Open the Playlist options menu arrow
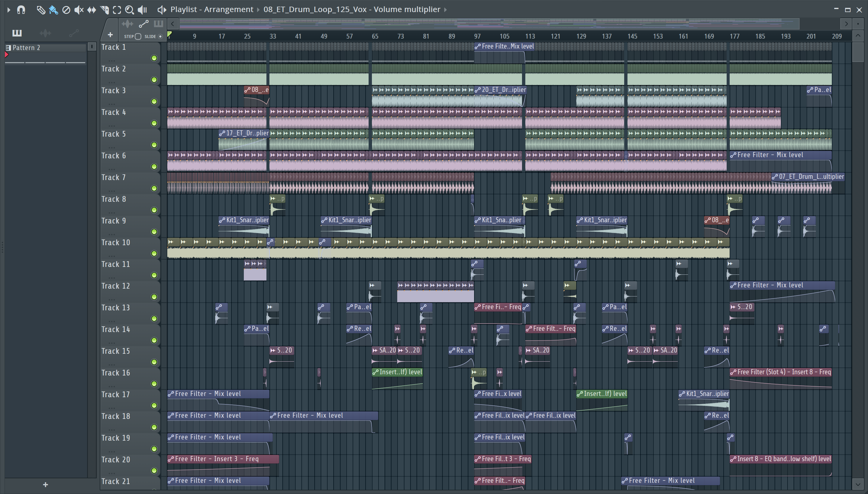The width and height of the screenshot is (868, 494). click(x=8, y=10)
